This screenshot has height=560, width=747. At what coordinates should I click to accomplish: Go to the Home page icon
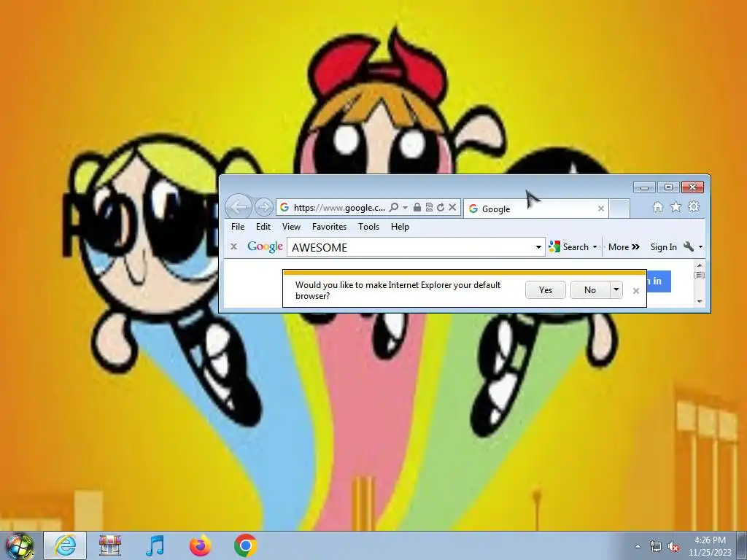[658, 206]
